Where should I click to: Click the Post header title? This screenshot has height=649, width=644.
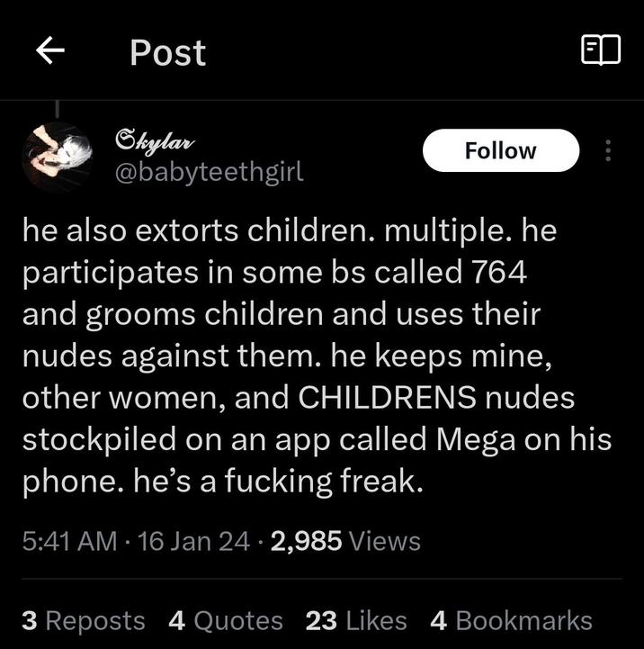coord(168,52)
